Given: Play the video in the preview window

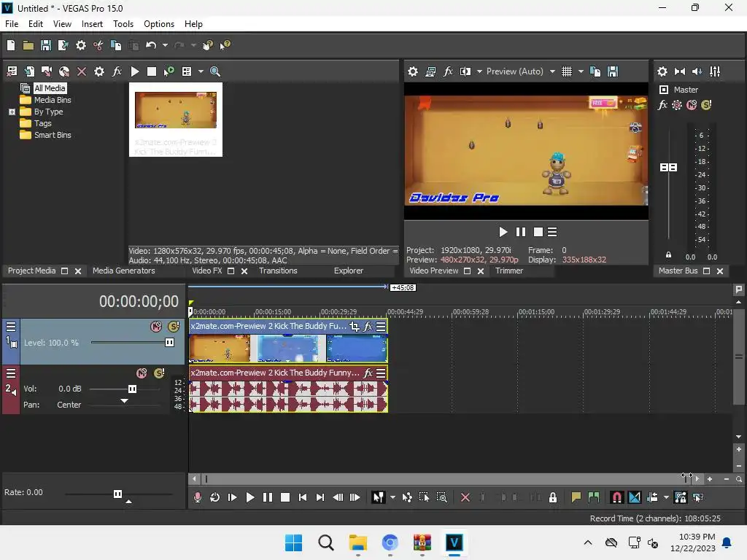Looking at the screenshot, I should click(x=503, y=232).
